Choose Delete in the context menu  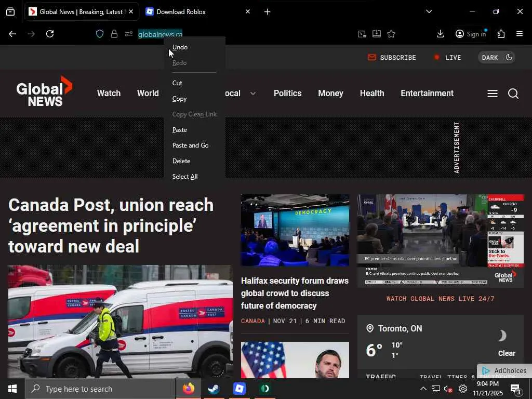194,161
